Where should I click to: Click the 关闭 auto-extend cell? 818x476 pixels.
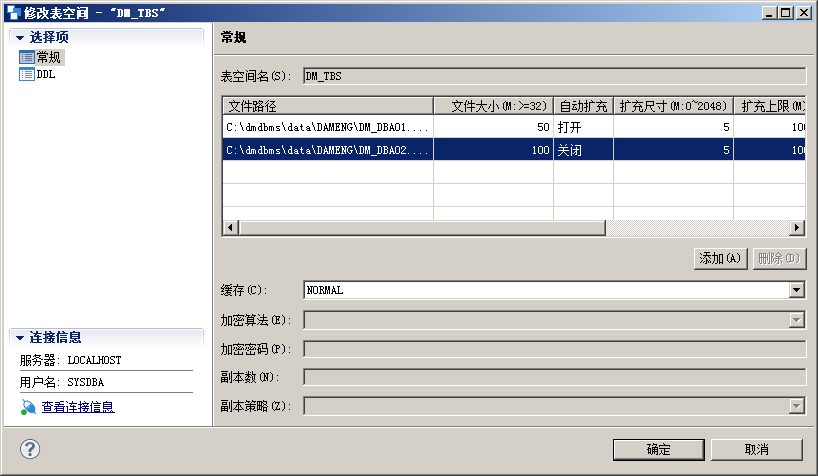583,150
